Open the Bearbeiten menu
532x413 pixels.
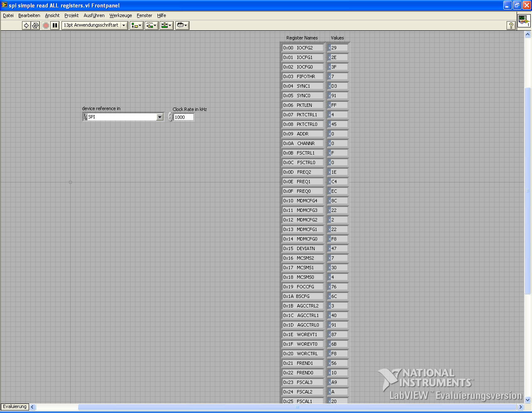pos(29,15)
